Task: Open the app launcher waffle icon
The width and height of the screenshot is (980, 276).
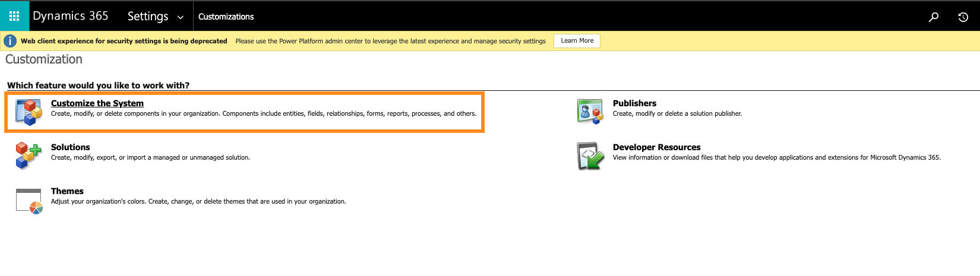Action: pos(14,16)
